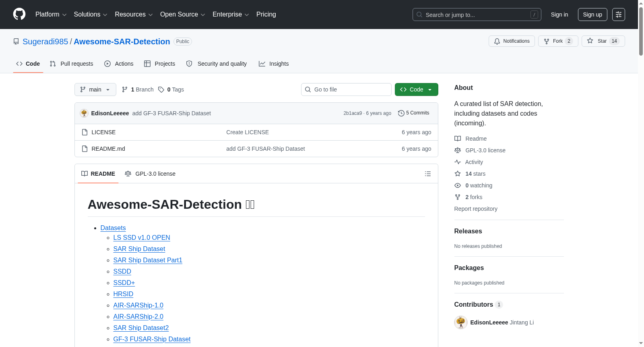The image size is (644, 347).
Task: Click the scale icon beside GPL-3.0 license
Action: [x=458, y=150]
